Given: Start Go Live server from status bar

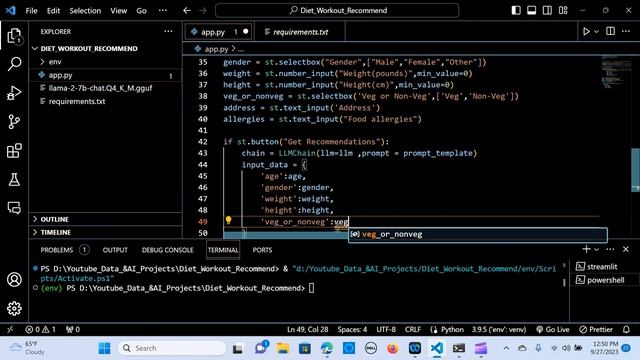Looking at the screenshot, I should (553, 329).
